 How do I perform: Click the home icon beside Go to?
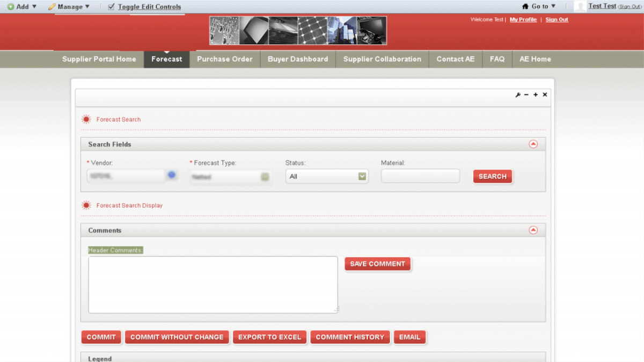(x=525, y=6)
